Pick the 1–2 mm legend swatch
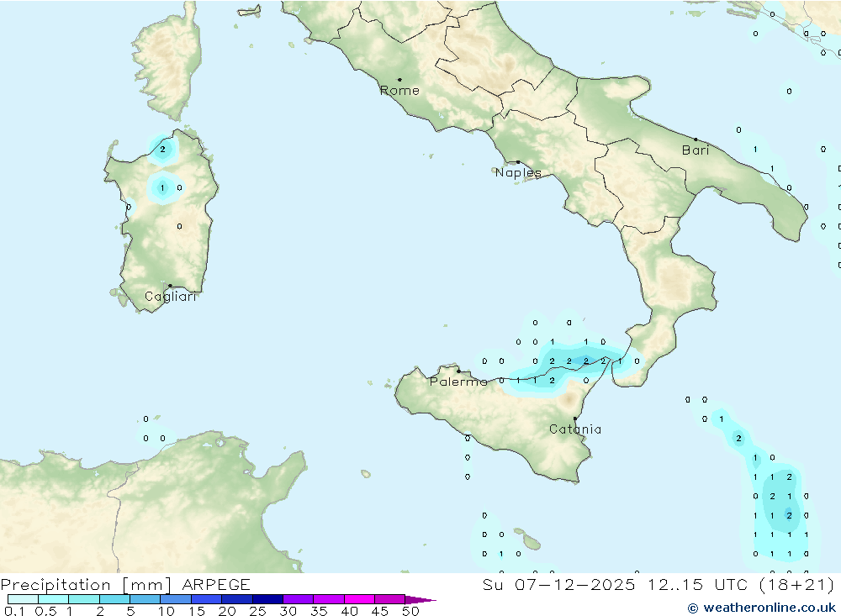Viewport: 841px width, 616px height. (x=84, y=599)
